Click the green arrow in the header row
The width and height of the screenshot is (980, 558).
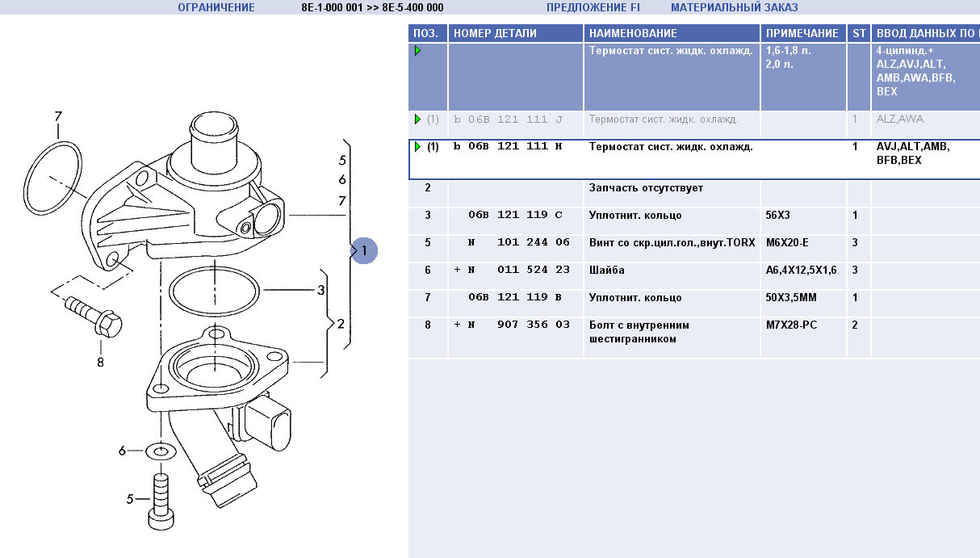(x=417, y=51)
